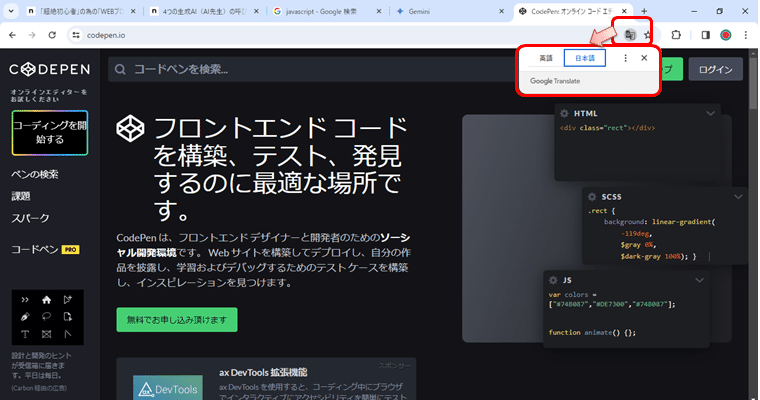Viewport: 760px width, 400px height.
Task: Close the Google Translate popup
Action: coord(644,58)
